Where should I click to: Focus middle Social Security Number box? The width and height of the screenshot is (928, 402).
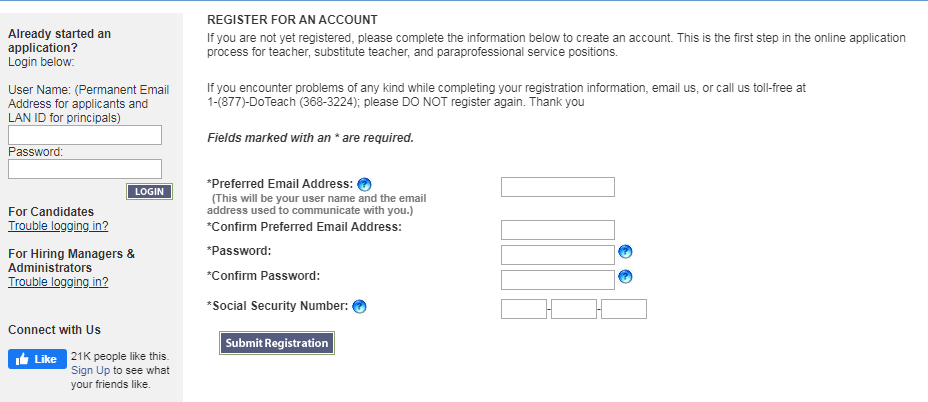tap(573, 308)
